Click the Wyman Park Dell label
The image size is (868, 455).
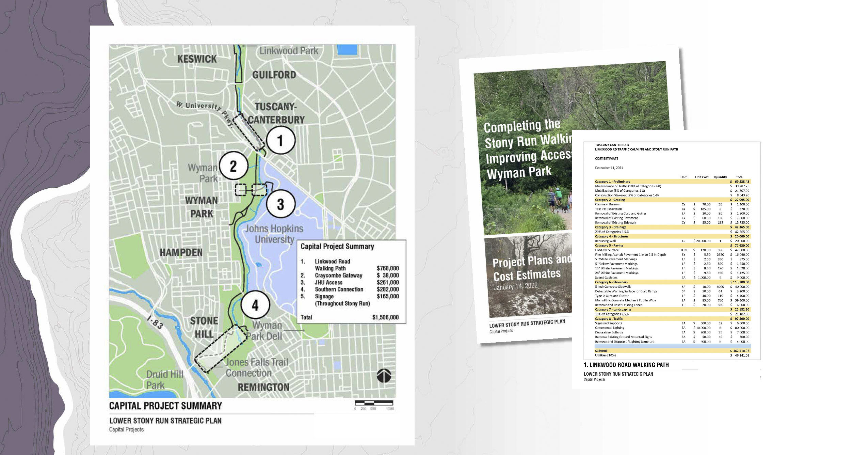click(264, 331)
